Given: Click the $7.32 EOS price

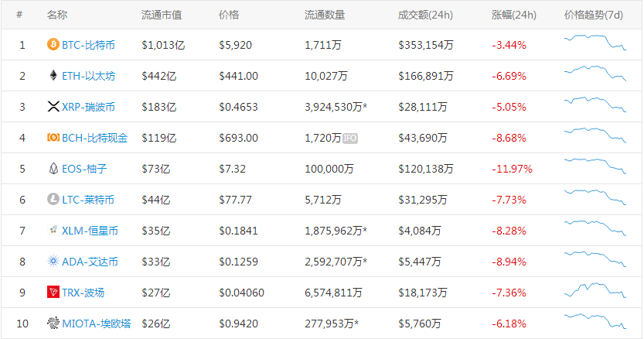Looking at the screenshot, I should point(232,169).
